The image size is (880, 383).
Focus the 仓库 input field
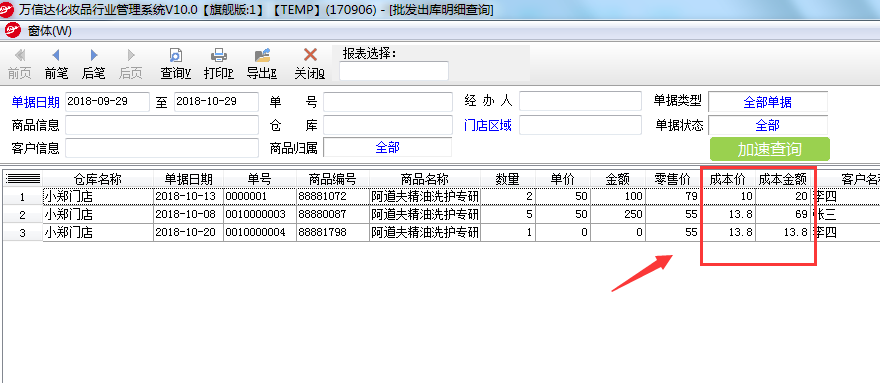pos(388,125)
